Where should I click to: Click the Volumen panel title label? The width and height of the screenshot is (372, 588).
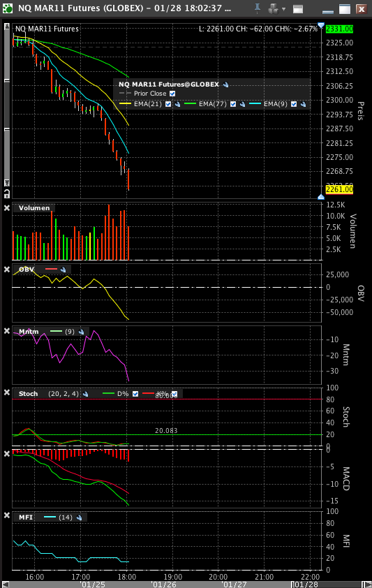point(34,208)
